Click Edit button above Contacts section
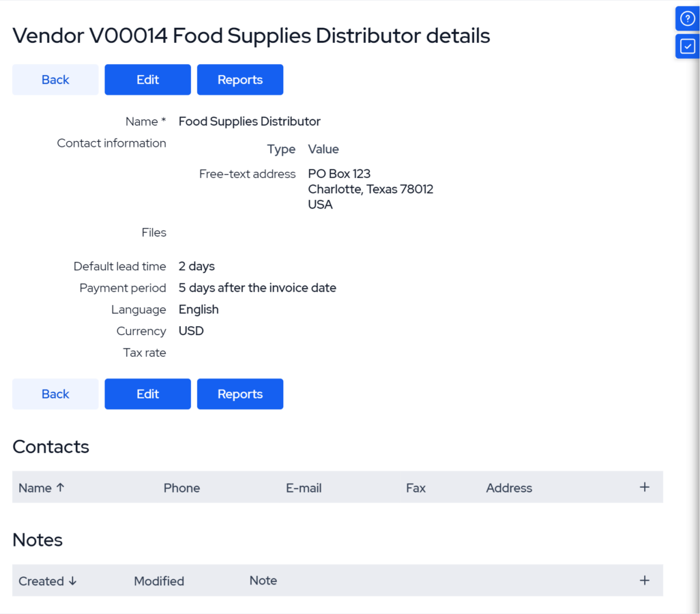 147,394
